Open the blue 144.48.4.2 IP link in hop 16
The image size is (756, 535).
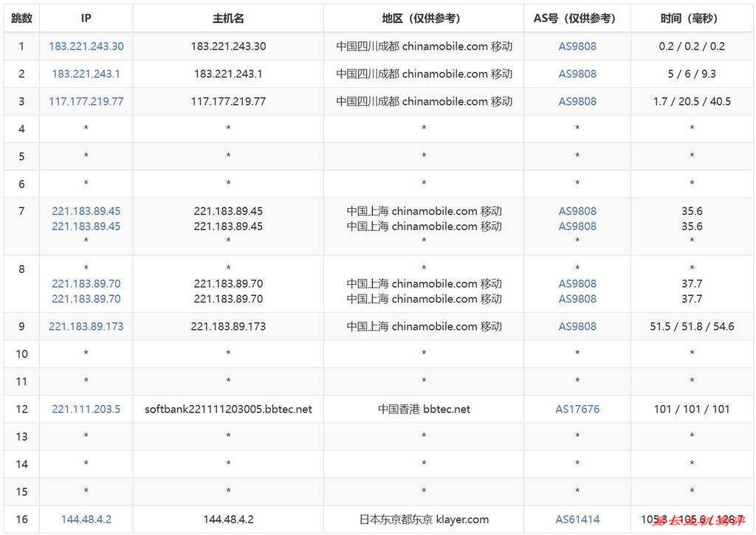(86, 520)
